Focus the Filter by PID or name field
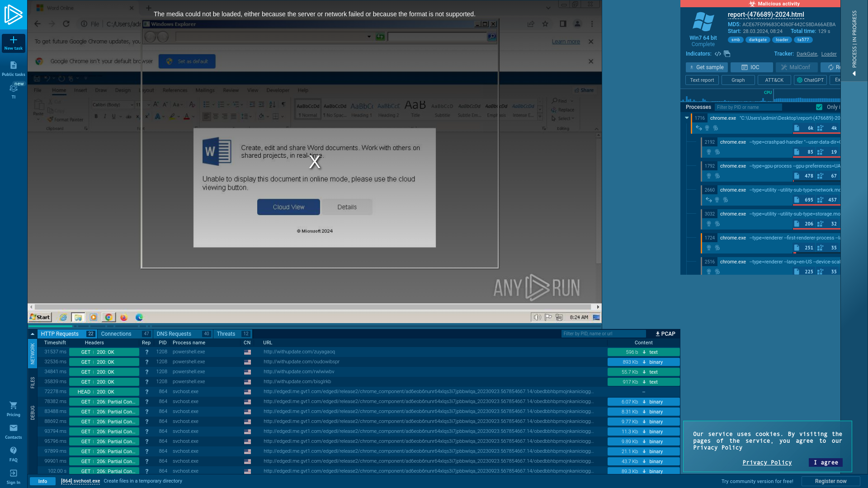Image resolution: width=868 pixels, height=488 pixels. coord(748,107)
